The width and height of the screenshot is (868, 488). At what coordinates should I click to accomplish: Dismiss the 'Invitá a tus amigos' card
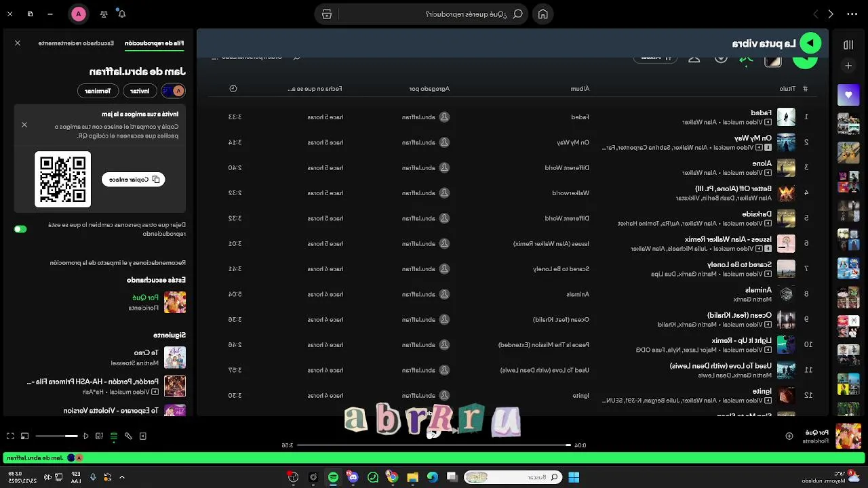click(x=24, y=125)
